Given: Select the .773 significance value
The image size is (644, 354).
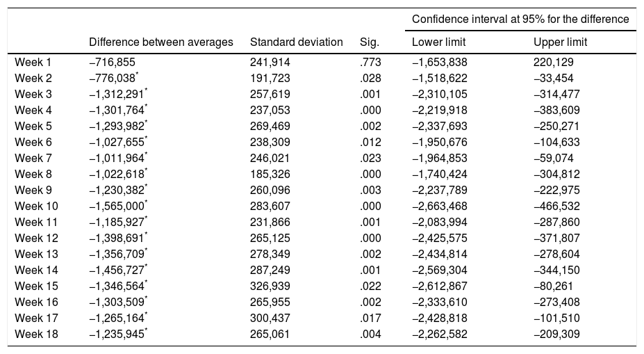Looking at the screenshot, I should (371, 62).
